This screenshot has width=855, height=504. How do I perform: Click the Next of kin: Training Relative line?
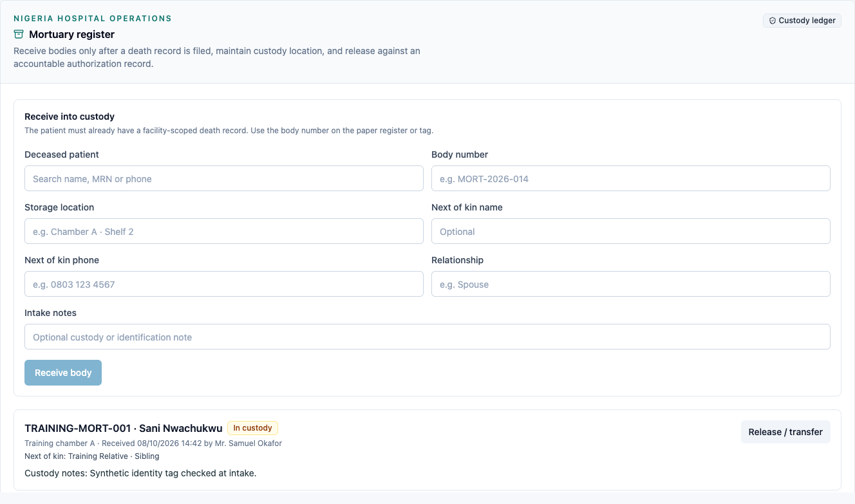[92, 456]
